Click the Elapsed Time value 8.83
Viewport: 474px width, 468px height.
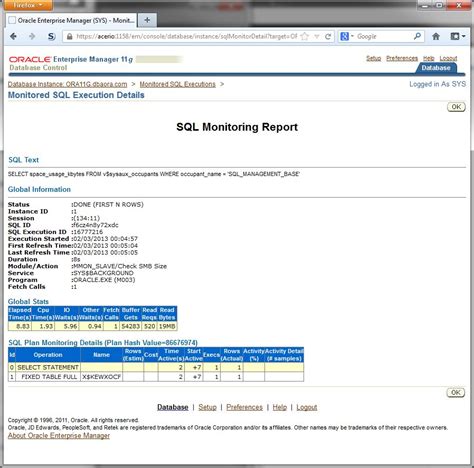tap(20, 326)
